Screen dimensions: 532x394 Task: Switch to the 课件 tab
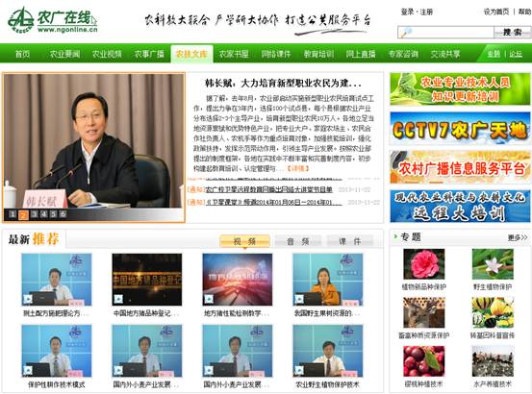tap(350, 241)
